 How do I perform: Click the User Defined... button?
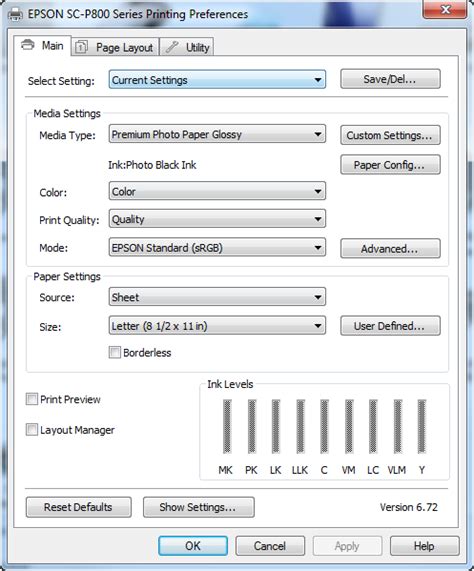(x=390, y=326)
